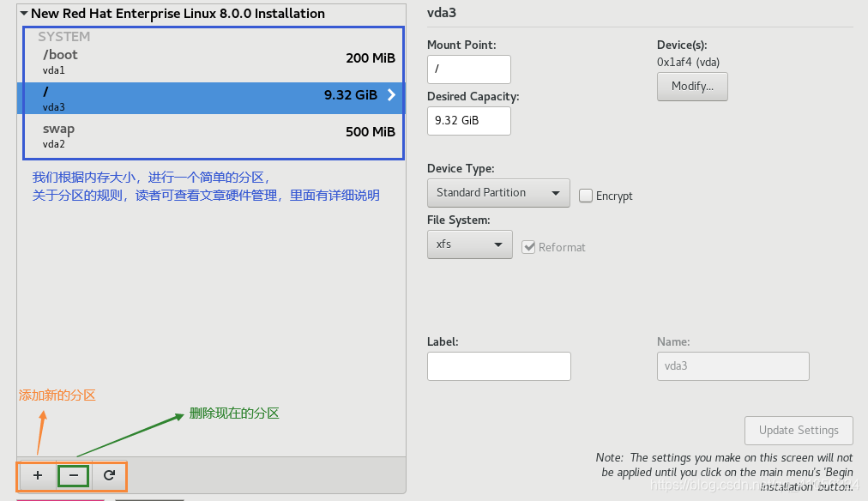Click the SYSTEM group heading

point(63,37)
